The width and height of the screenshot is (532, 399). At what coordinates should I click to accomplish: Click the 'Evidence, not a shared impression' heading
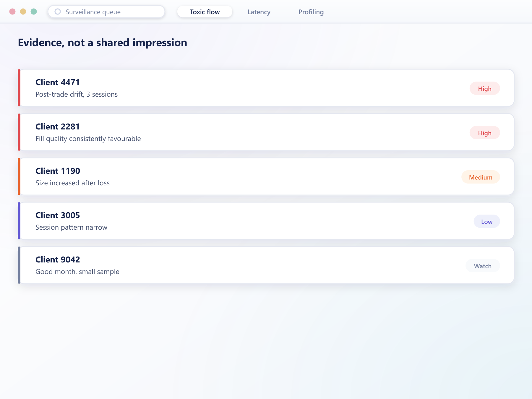click(103, 43)
